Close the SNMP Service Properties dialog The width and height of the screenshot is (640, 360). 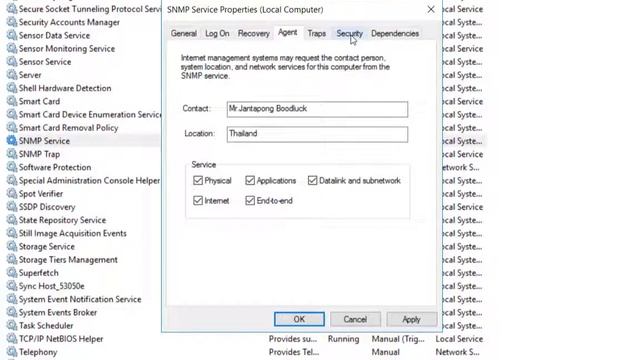coord(431,9)
